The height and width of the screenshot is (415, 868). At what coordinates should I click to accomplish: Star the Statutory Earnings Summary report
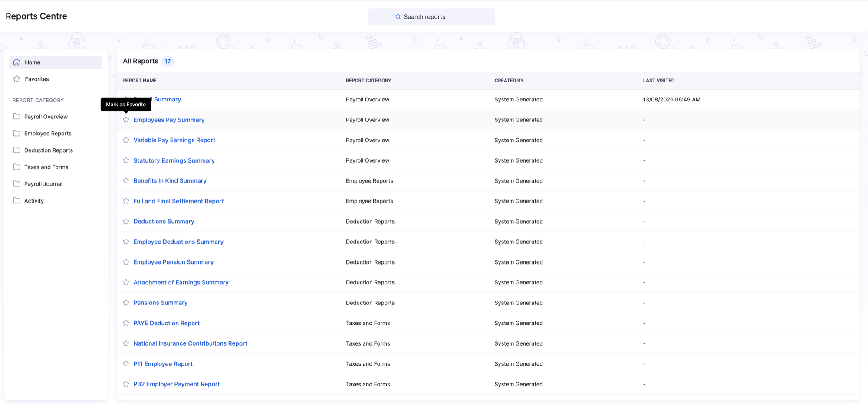(x=126, y=160)
